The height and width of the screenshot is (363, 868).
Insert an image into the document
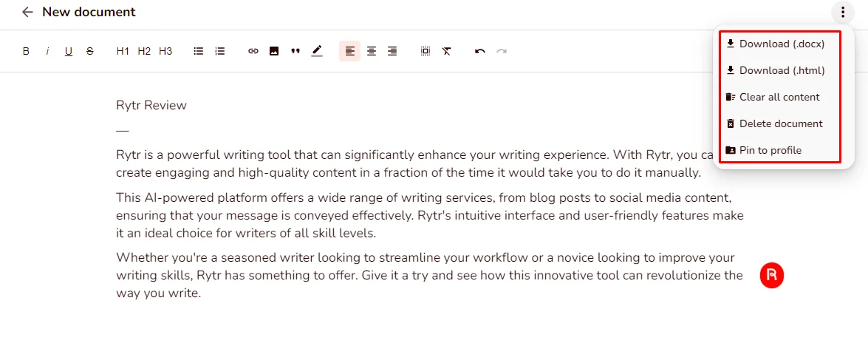click(274, 51)
